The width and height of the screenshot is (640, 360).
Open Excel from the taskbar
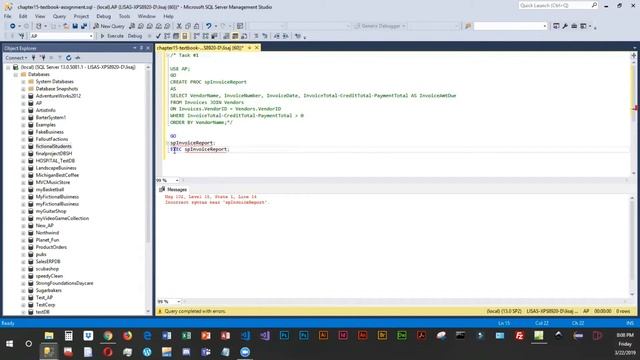pyautogui.click(x=187, y=336)
